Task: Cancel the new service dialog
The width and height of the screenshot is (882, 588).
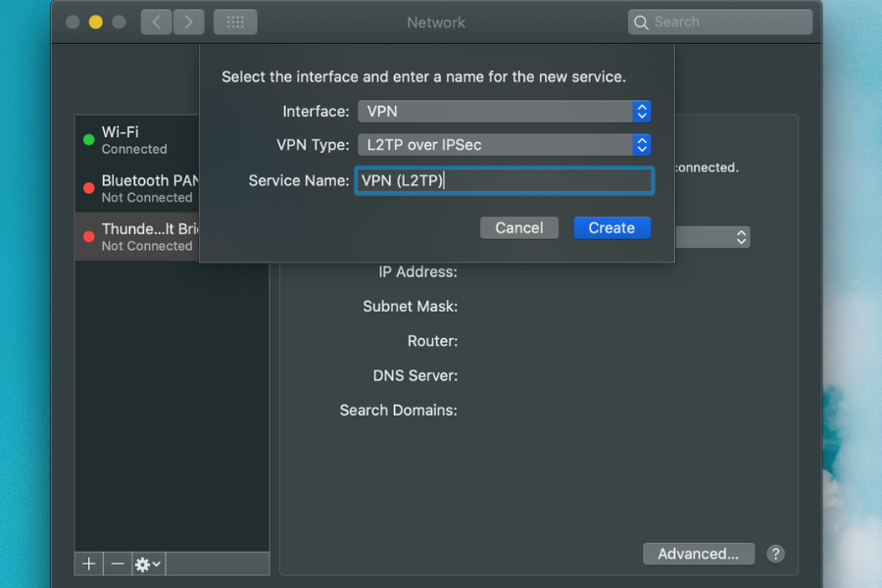Action: coord(518,227)
